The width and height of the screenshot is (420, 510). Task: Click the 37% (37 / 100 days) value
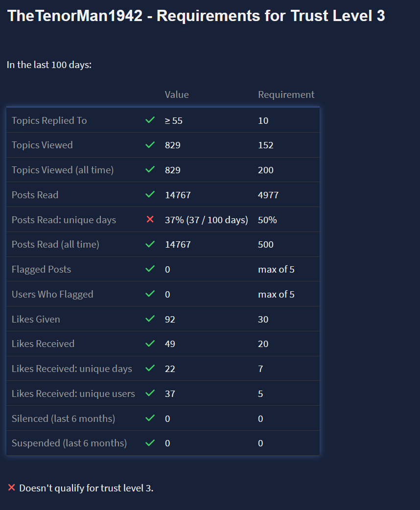point(207,220)
